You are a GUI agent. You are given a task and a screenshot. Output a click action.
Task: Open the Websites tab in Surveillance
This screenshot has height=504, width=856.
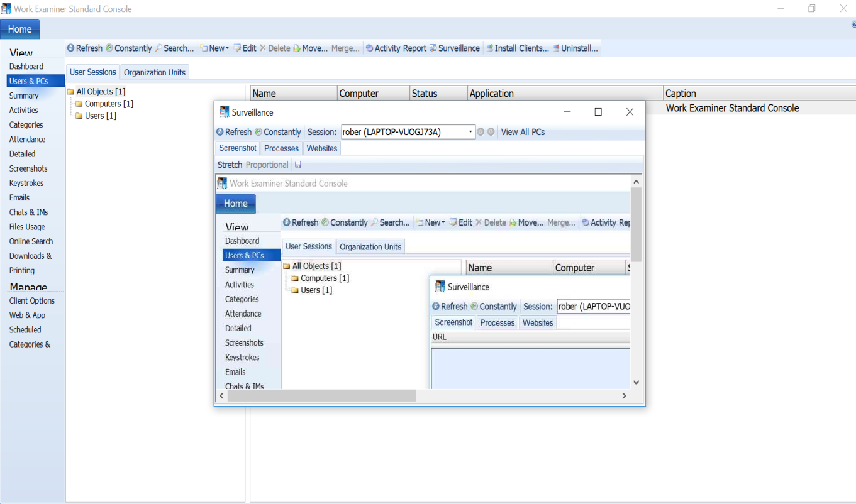(x=321, y=148)
